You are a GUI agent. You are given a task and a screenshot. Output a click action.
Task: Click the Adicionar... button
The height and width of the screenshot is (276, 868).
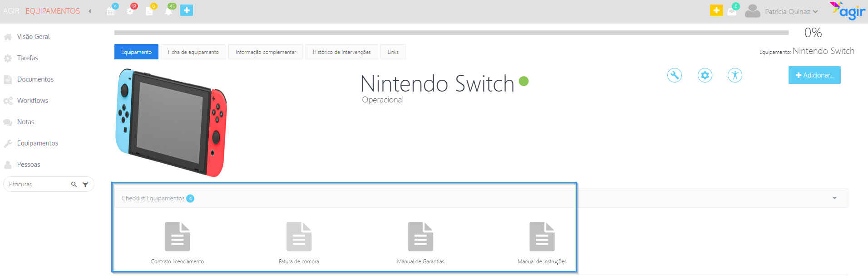tap(814, 75)
